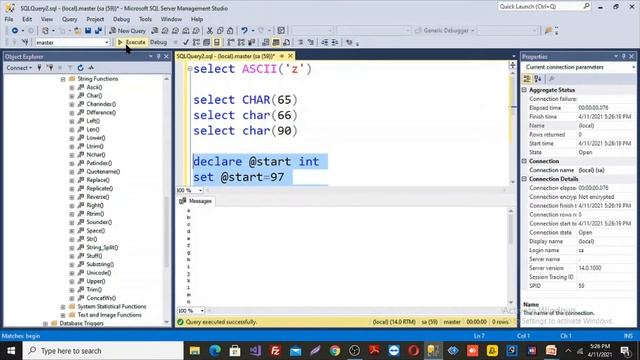Click the Results to Grid icon

coord(276,42)
